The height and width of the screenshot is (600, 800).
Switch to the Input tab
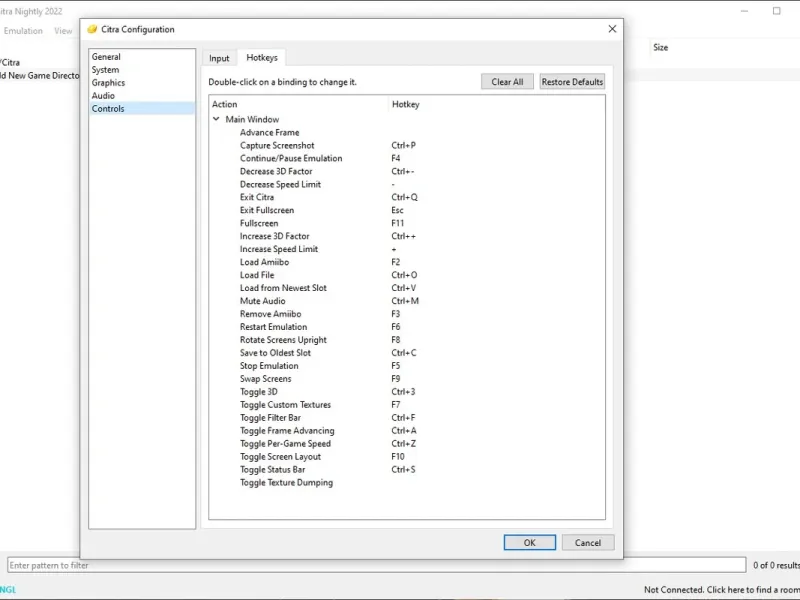pyautogui.click(x=219, y=58)
